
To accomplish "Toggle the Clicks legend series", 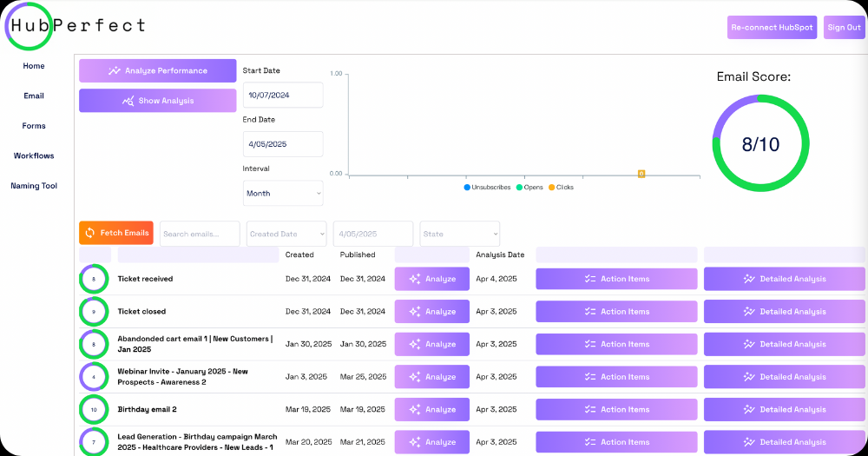I will coord(561,187).
